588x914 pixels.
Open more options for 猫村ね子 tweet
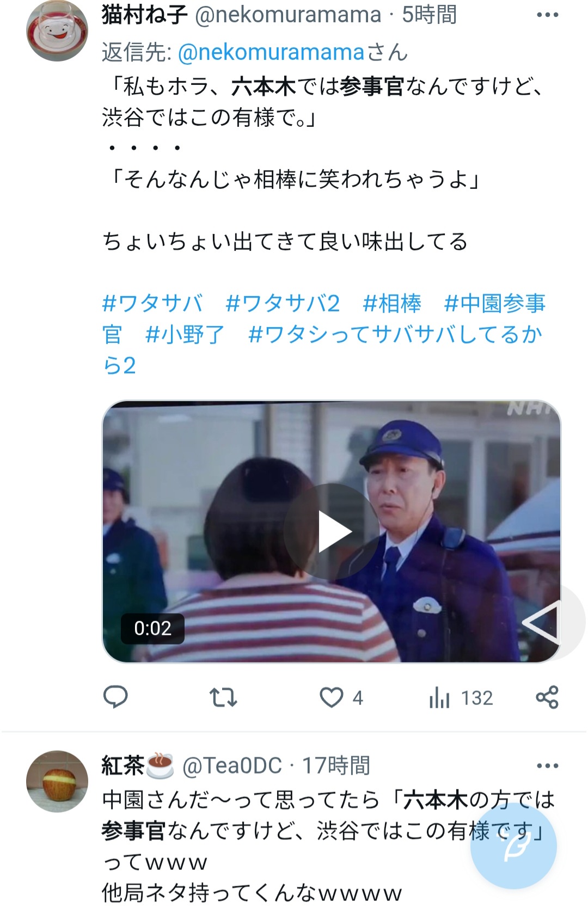[547, 15]
